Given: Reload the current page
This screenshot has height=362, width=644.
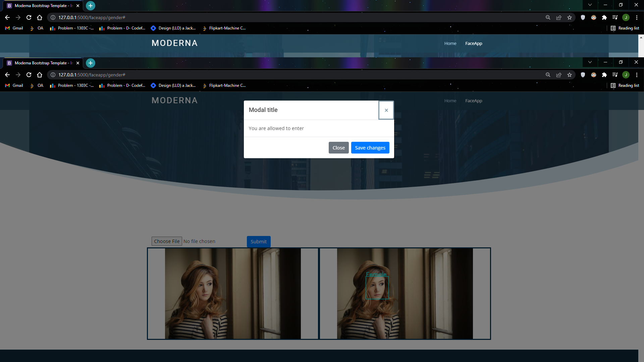Looking at the screenshot, I should point(29,75).
